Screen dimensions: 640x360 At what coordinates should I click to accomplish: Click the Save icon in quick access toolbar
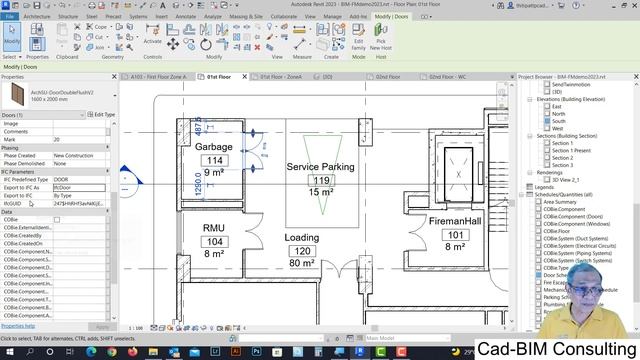[x=37, y=5]
